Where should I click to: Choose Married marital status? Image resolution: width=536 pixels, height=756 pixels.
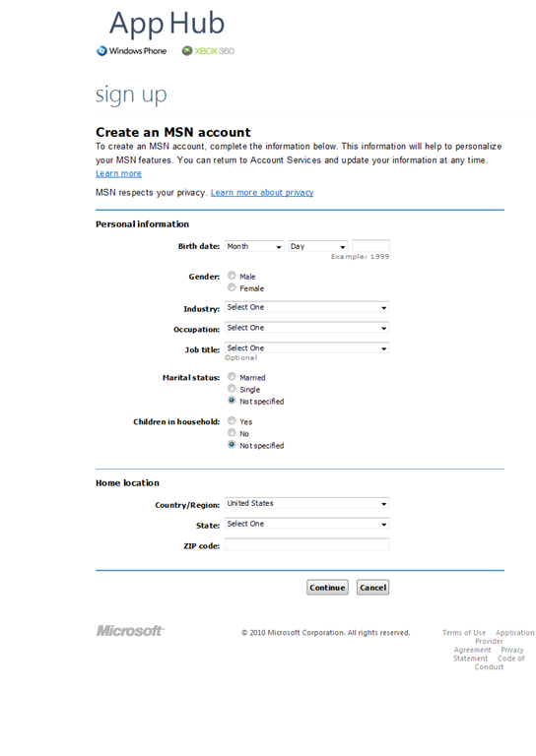pyautogui.click(x=232, y=377)
